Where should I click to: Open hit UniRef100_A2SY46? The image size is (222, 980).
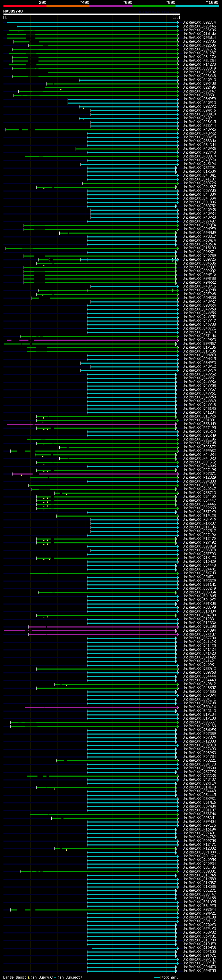(x=199, y=26)
